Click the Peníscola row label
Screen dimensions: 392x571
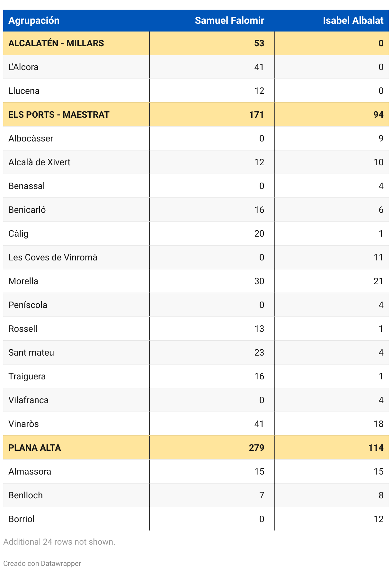[x=28, y=305]
